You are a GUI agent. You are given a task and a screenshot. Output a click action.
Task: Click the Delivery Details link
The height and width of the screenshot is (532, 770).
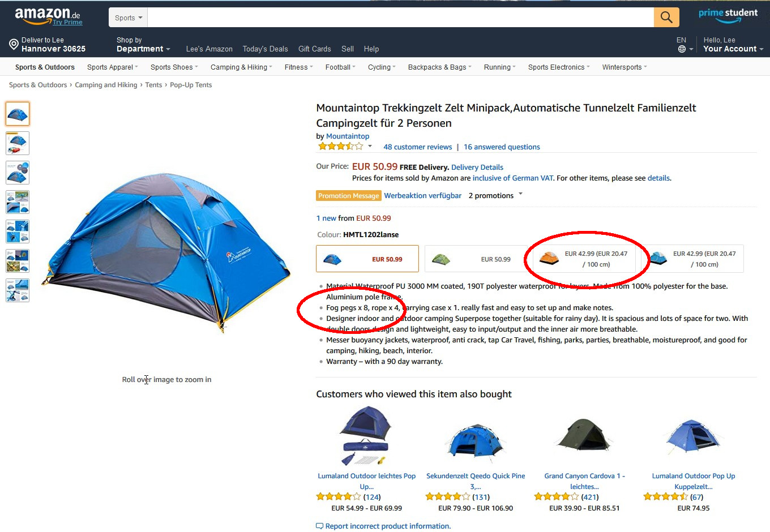[477, 167]
